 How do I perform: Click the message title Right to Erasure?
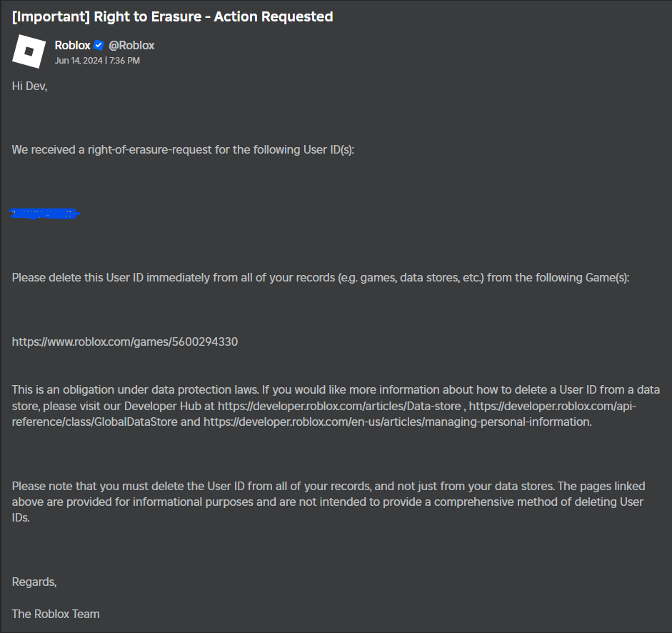[173, 16]
